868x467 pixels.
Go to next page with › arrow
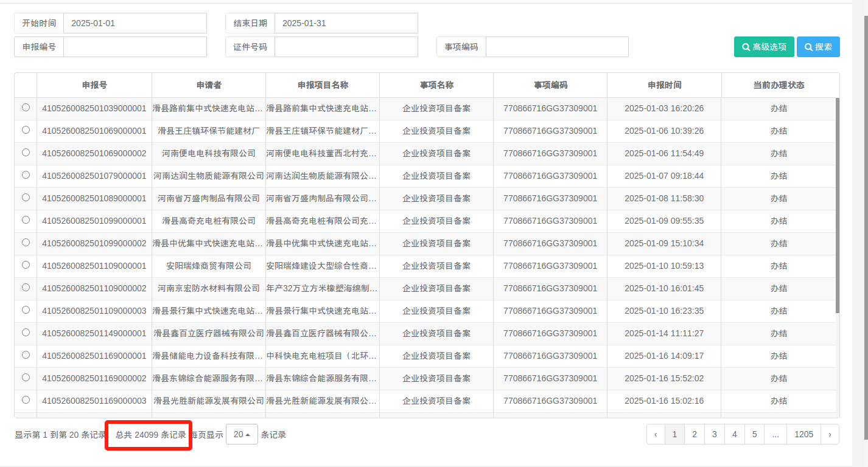pyautogui.click(x=830, y=434)
